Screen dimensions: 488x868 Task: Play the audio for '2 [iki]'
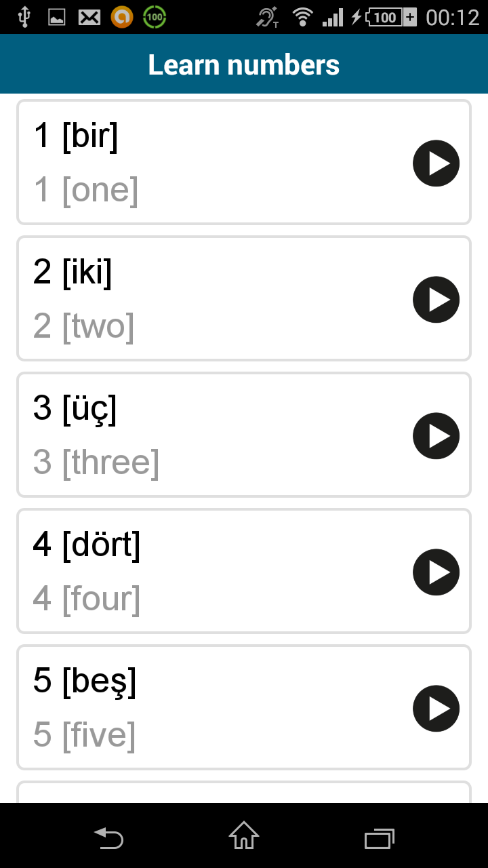[436, 299]
